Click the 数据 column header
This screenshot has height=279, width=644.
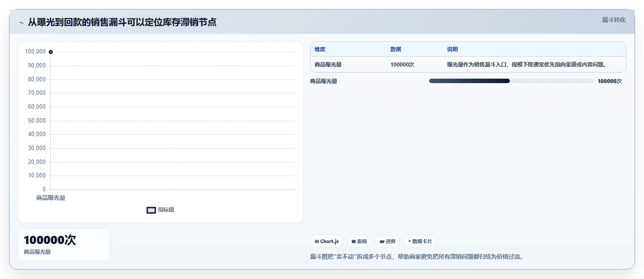click(x=396, y=49)
